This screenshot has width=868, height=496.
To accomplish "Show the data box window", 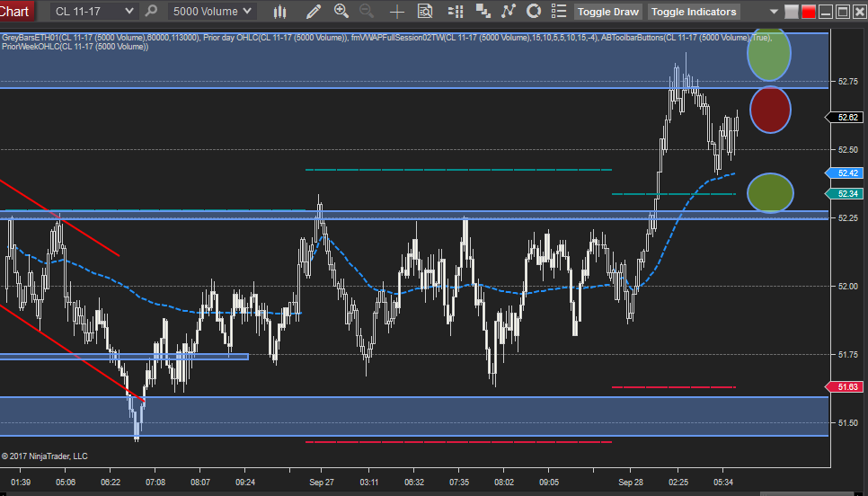I will pos(425,11).
